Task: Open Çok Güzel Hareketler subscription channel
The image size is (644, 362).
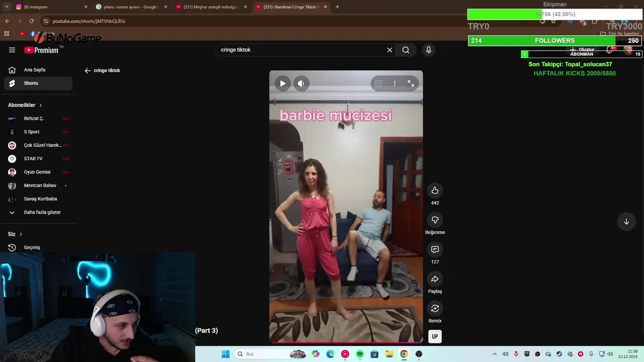Action: tap(38, 145)
